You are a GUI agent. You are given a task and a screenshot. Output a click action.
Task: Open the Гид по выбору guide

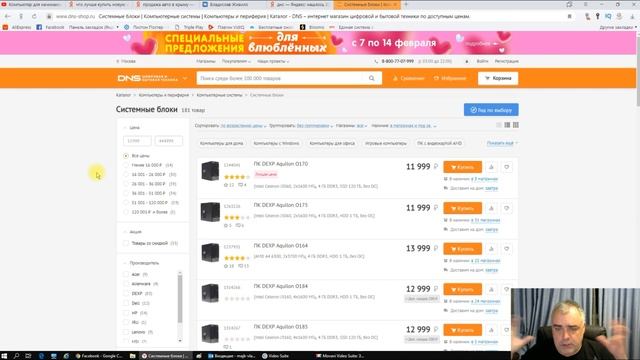[491, 110]
